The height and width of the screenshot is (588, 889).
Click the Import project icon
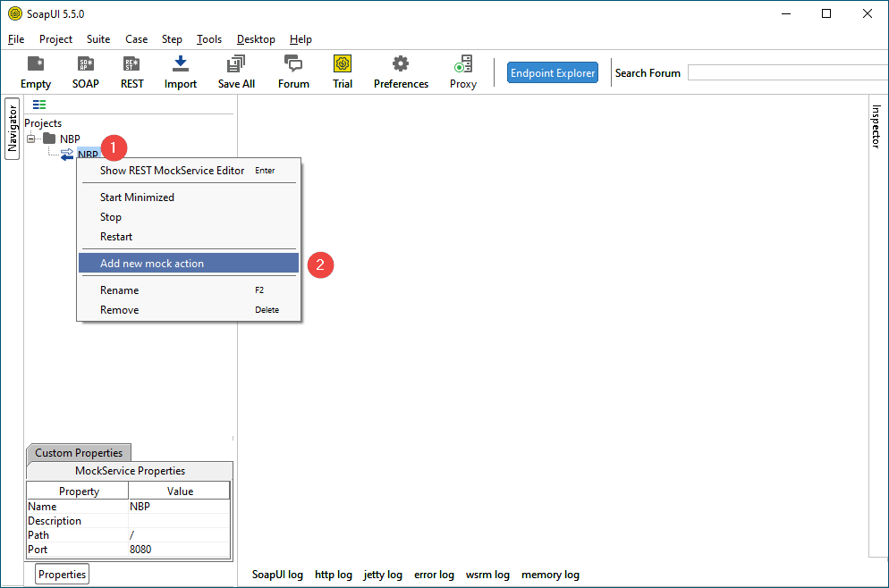(x=181, y=64)
